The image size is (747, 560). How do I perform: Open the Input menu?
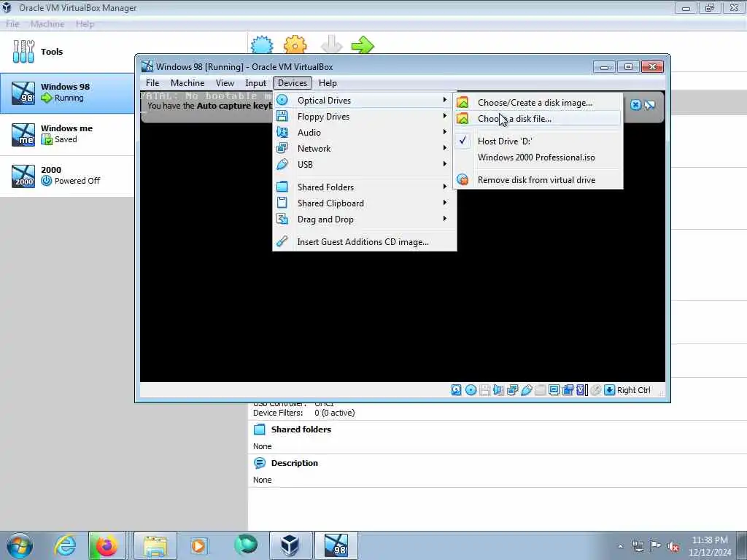pos(256,83)
